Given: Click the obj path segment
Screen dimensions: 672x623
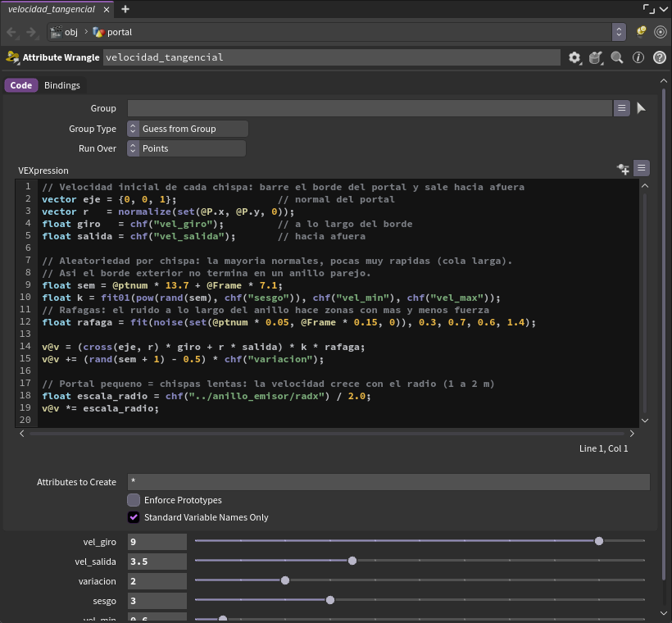Looking at the screenshot, I should pos(64,32).
